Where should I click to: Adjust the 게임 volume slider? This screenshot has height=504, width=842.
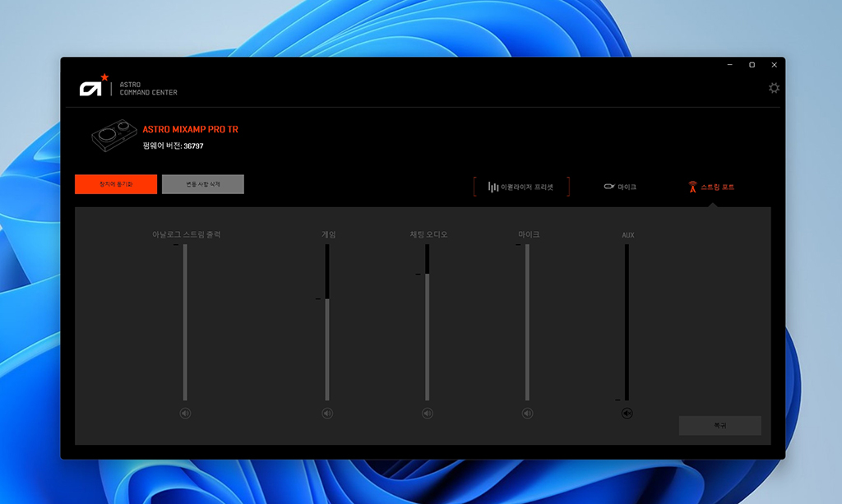click(x=327, y=322)
